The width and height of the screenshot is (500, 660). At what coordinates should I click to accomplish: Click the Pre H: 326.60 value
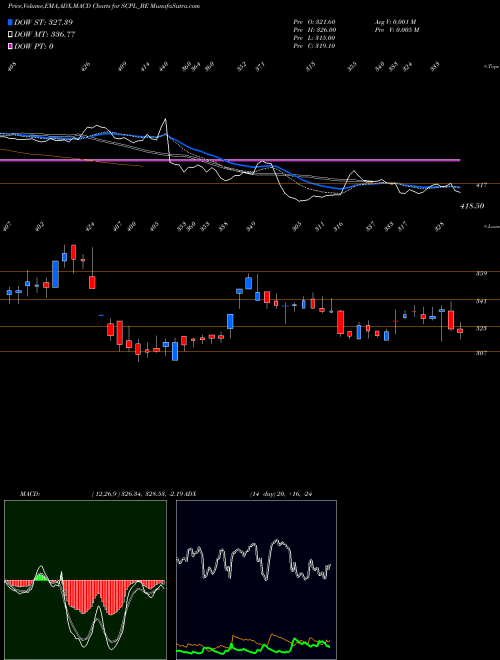314,30
